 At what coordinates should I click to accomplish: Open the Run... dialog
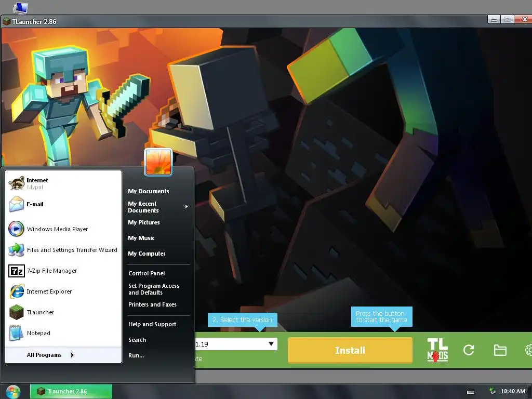(x=136, y=355)
